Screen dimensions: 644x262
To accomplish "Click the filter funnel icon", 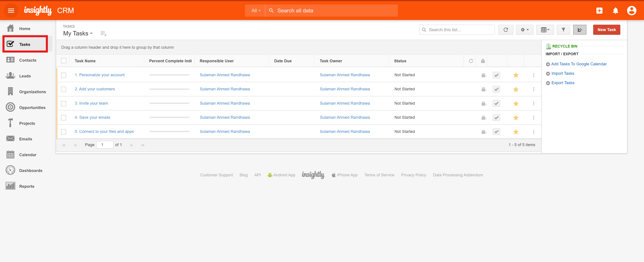I will [563, 30].
